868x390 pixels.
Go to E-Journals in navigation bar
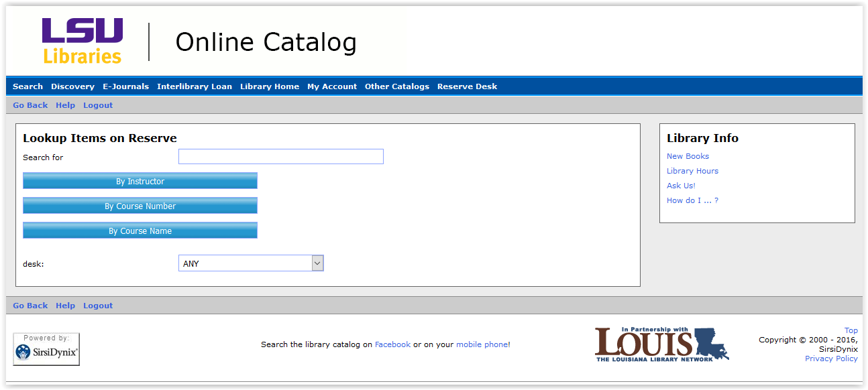[125, 86]
